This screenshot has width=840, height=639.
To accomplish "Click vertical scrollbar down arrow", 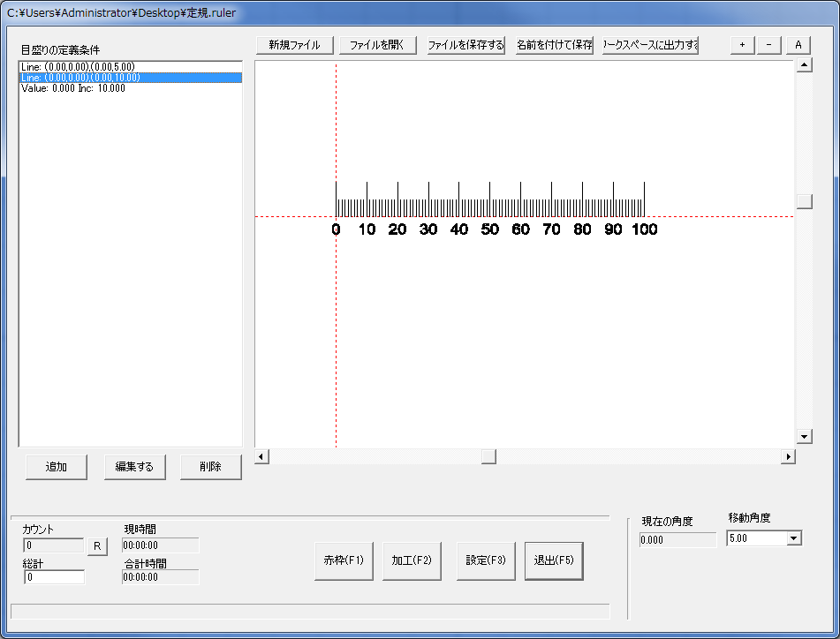I will point(804,437).
